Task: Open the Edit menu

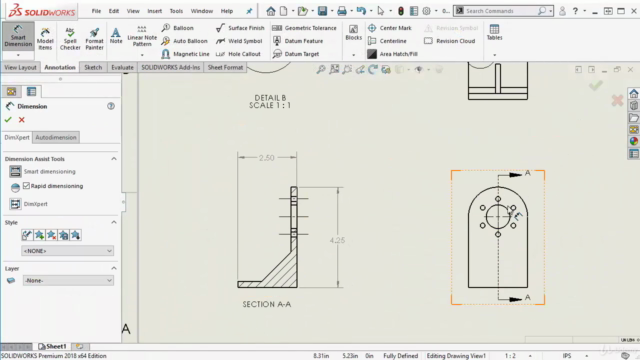Action: (x=113, y=11)
